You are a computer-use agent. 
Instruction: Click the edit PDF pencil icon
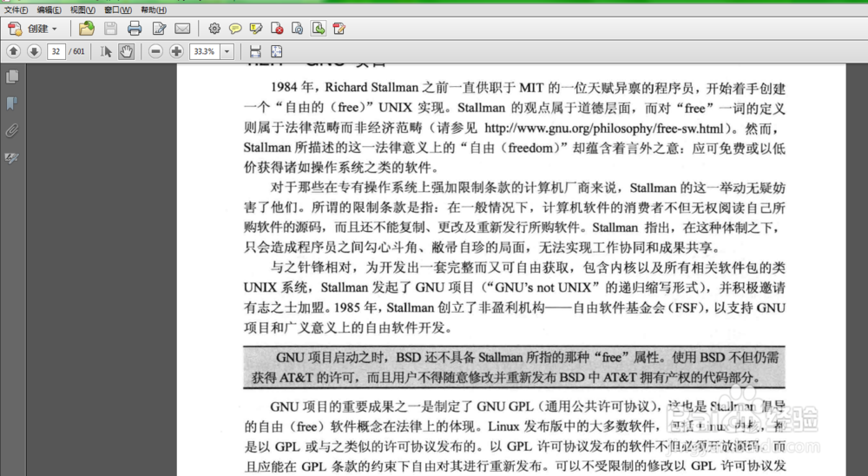[339, 29]
